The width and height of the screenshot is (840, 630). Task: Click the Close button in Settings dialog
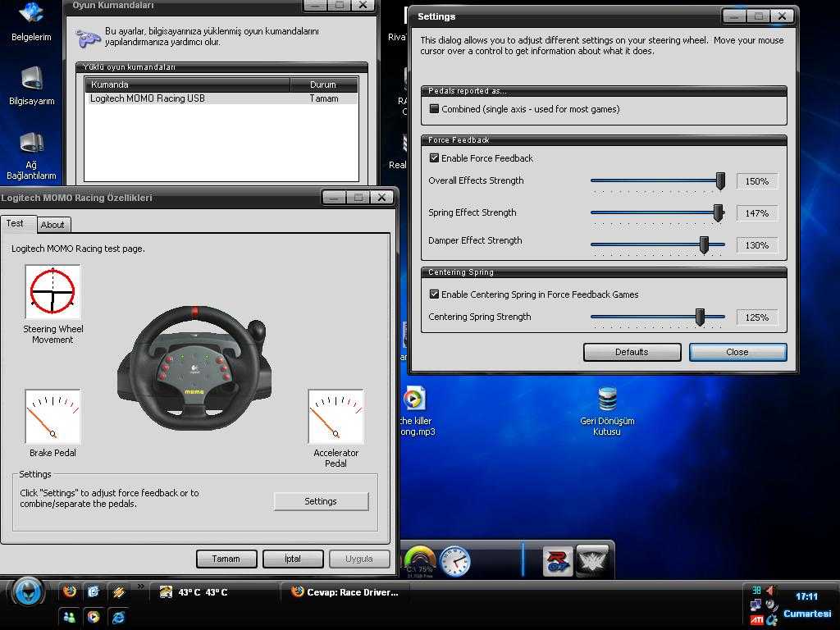(737, 352)
